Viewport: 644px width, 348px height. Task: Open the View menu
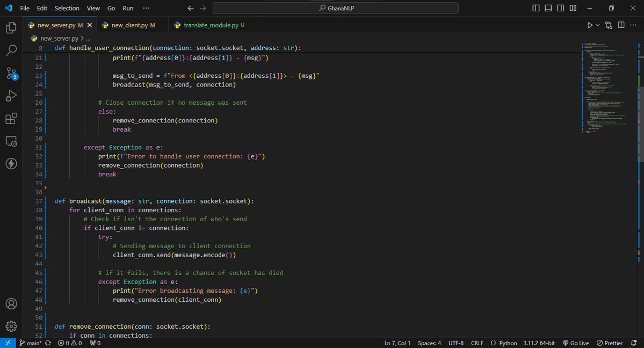93,8
